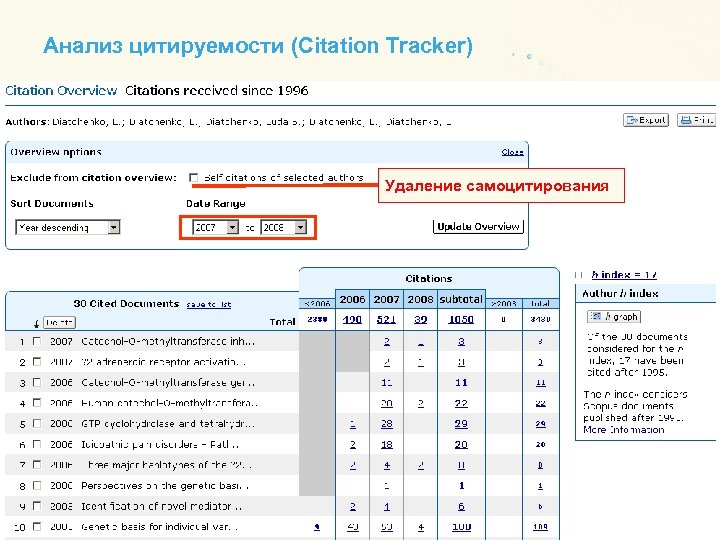Open the h index = 17 link
The width and height of the screenshot is (720, 540).
point(624,275)
